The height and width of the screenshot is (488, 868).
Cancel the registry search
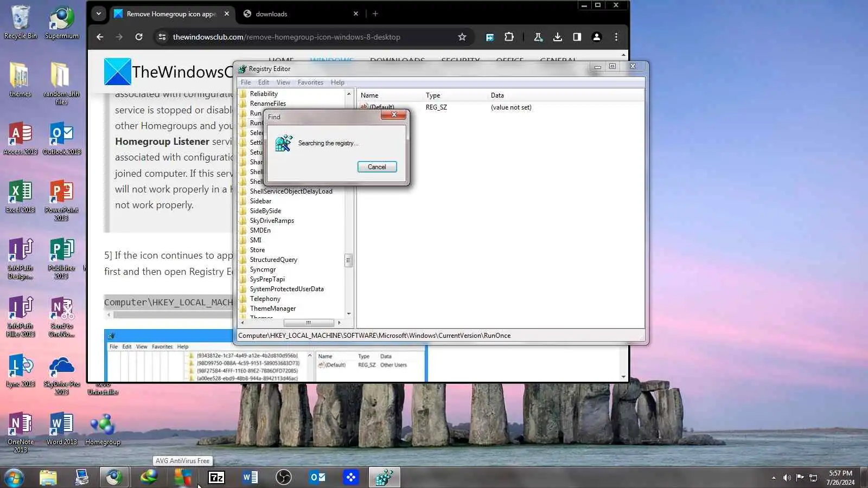pos(377,167)
